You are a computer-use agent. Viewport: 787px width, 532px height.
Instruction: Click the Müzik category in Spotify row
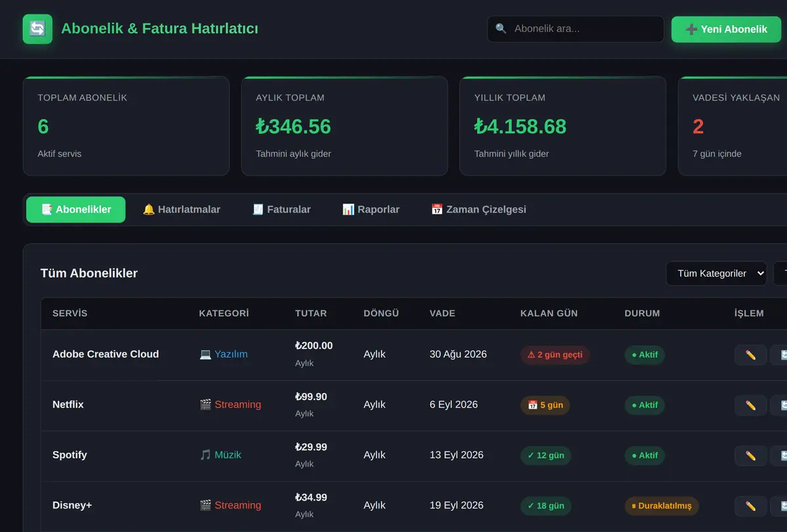(220, 455)
